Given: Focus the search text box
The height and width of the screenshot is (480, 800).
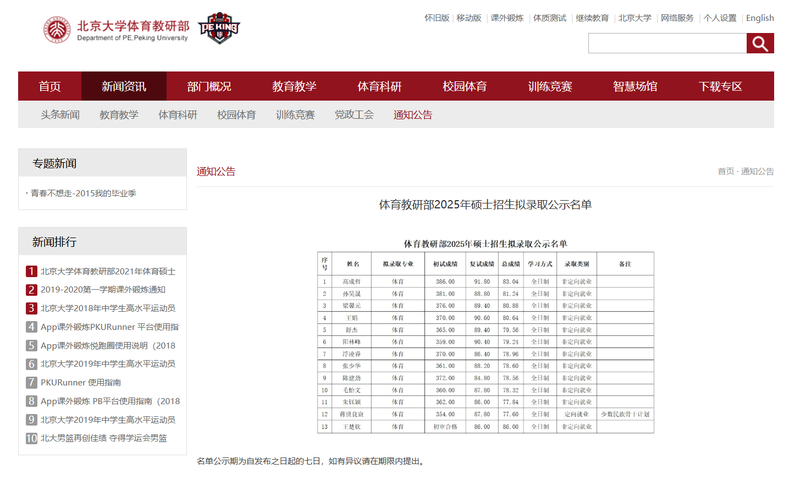Looking at the screenshot, I should [x=667, y=43].
